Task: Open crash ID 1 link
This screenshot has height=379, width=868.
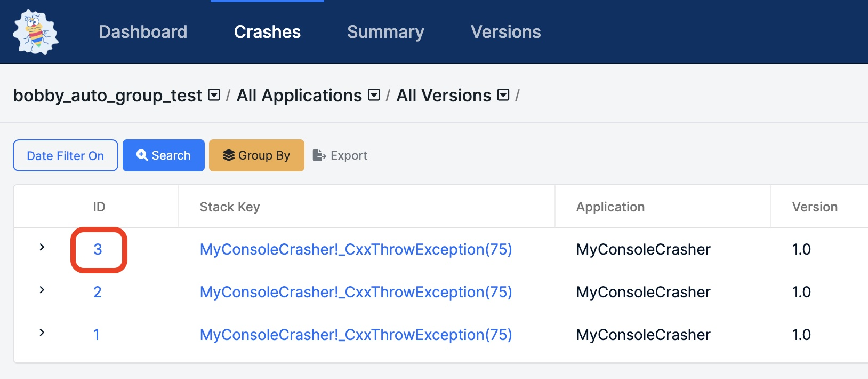Action: (x=97, y=335)
